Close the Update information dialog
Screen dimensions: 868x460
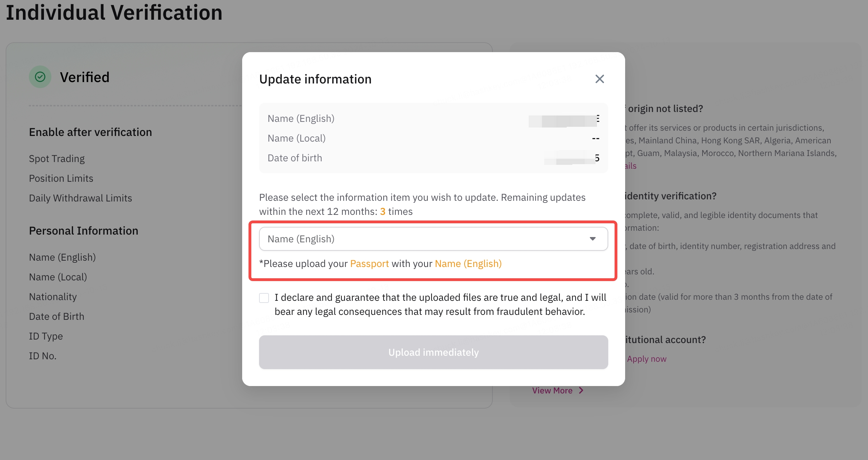(x=599, y=79)
